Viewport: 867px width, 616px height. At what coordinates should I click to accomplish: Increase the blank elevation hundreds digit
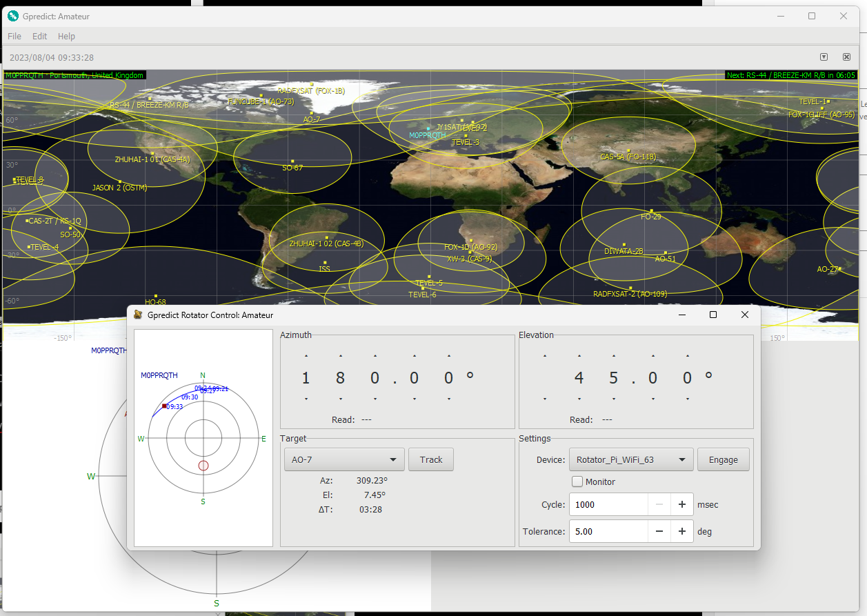tap(545, 356)
